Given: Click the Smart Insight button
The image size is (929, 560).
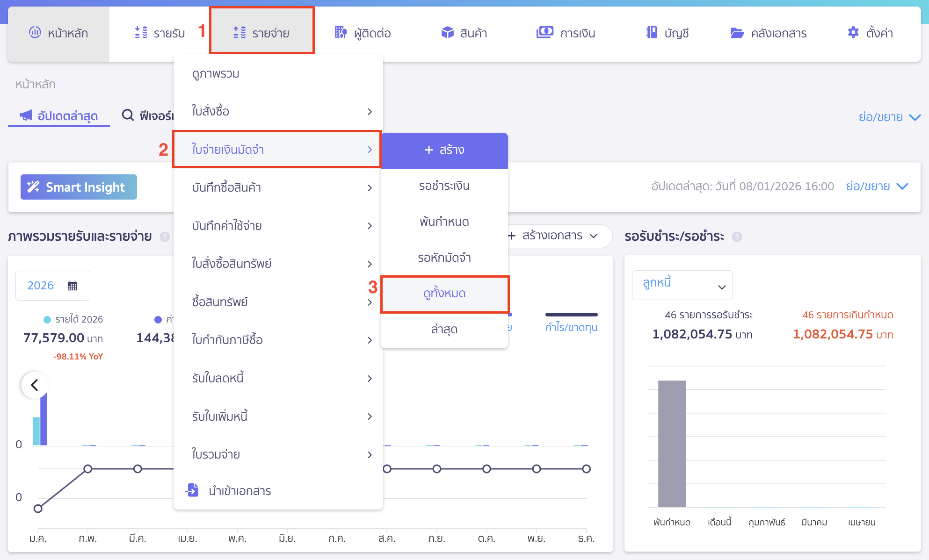Looking at the screenshot, I should (78, 187).
